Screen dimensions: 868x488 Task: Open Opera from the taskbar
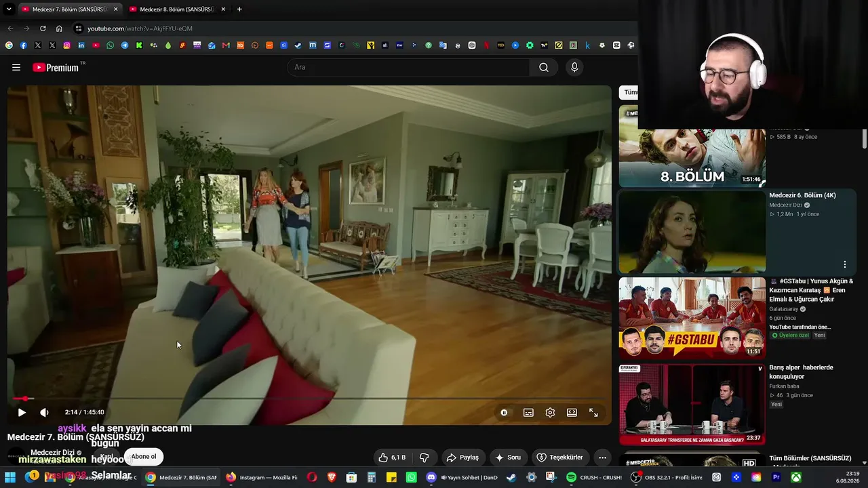pyautogui.click(x=312, y=477)
